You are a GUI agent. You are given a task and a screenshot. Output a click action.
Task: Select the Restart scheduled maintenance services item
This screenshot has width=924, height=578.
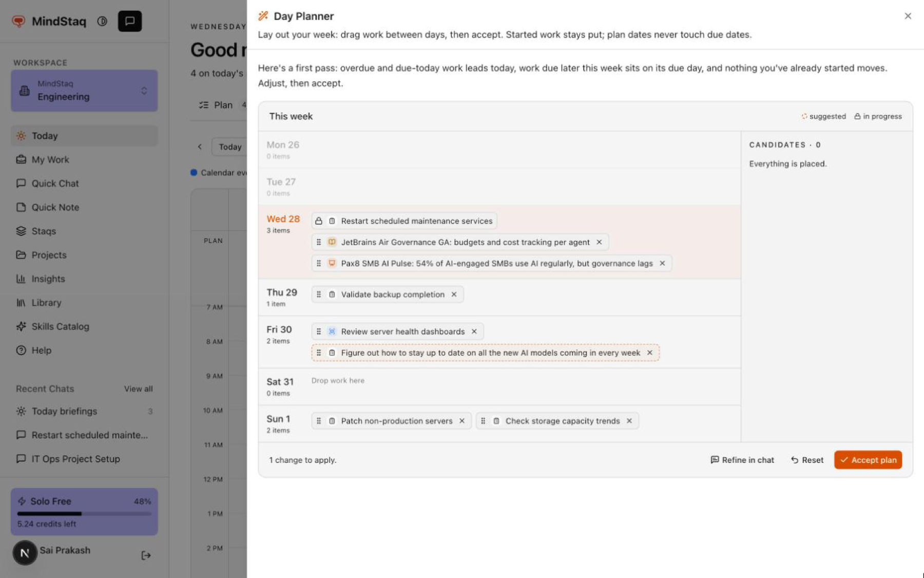coord(404,221)
